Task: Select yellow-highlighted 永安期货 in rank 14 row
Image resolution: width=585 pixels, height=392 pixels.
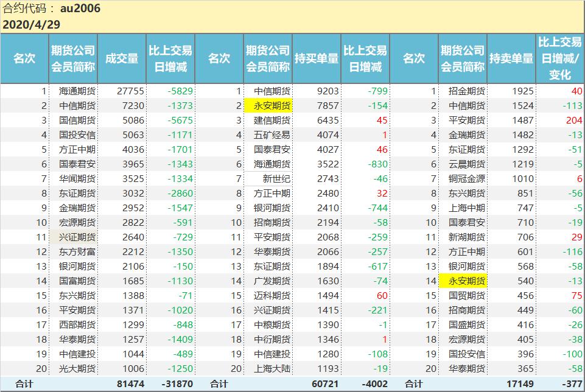Action: click(463, 281)
